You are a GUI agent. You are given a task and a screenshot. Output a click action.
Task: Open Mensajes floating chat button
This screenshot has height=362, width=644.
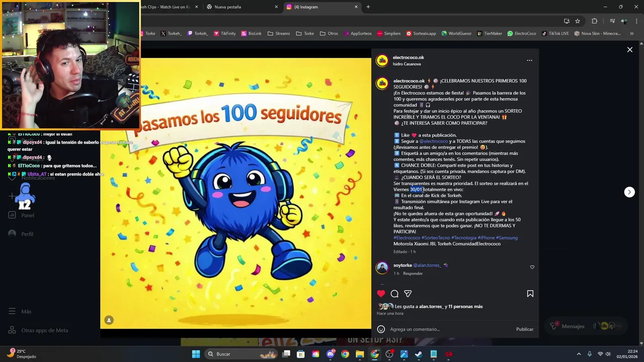pyautogui.click(x=587, y=326)
